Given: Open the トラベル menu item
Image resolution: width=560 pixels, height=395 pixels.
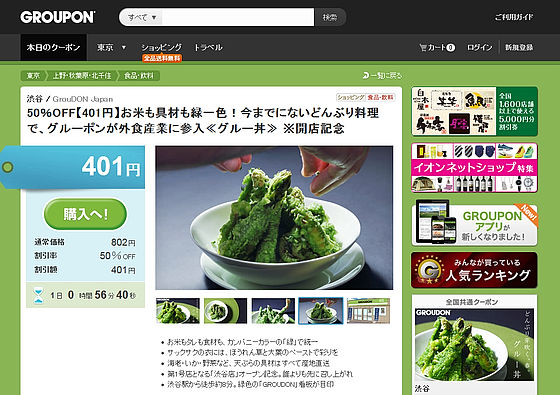Looking at the screenshot, I should pyautogui.click(x=208, y=47).
